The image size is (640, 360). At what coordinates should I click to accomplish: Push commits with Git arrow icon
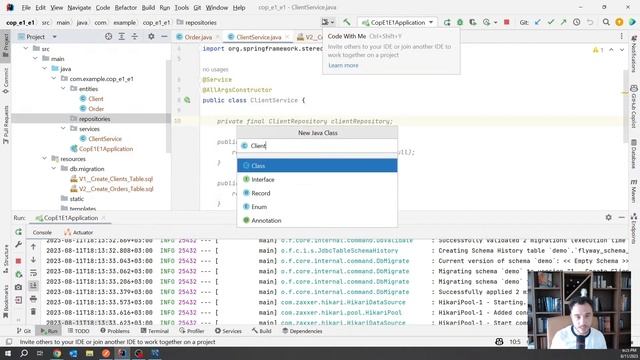tap(563, 22)
